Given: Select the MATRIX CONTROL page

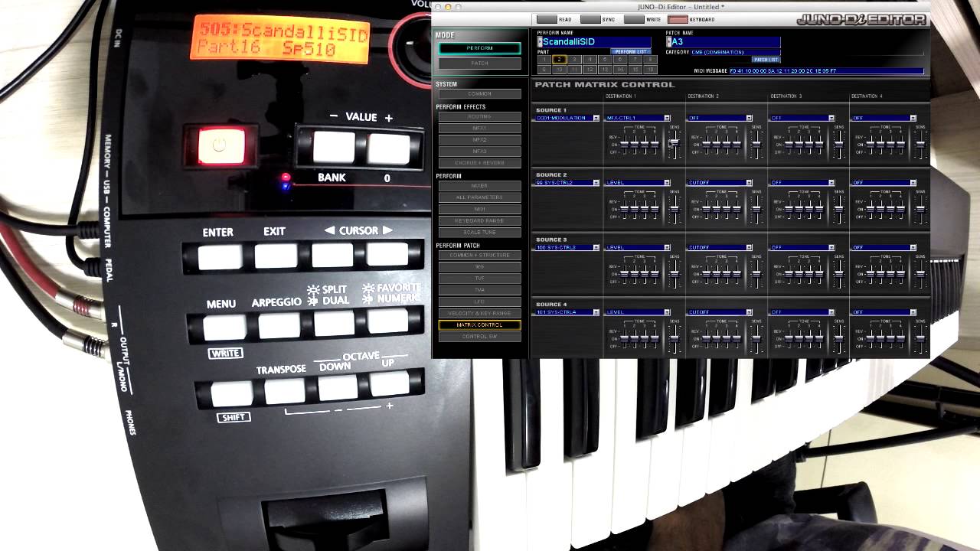Looking at the screenshot, I should [479, 324].
